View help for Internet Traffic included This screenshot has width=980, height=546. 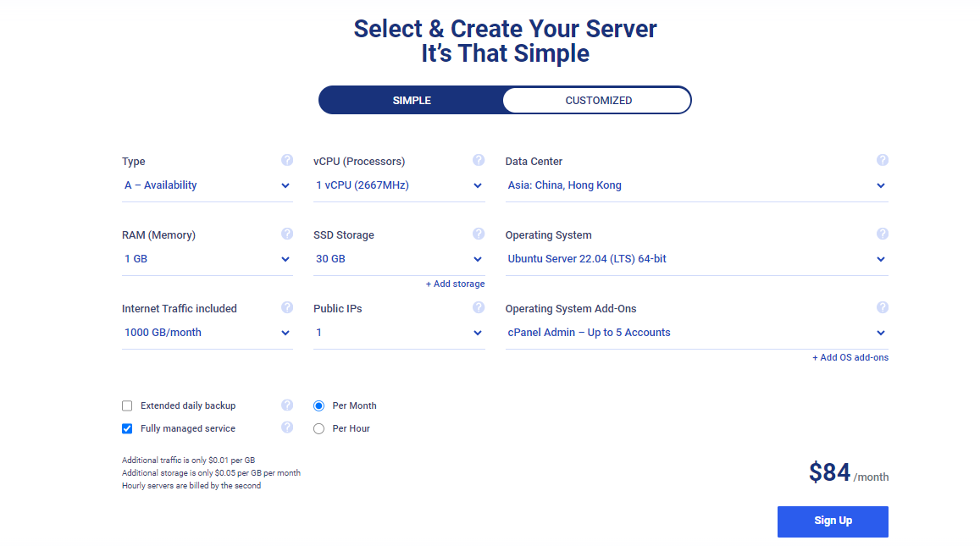point(287,307)
